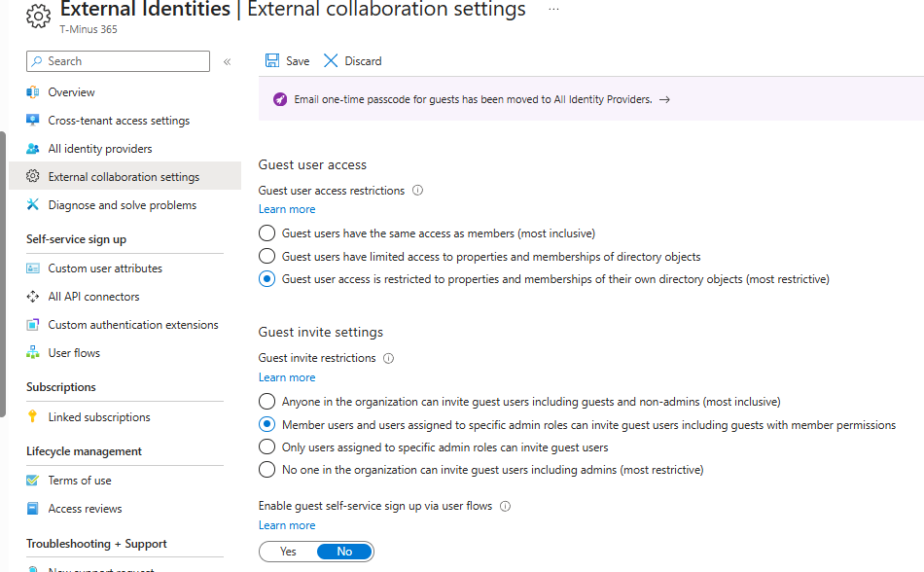
Task: Collapse the sidebar with the double chevron
Action: point(227,61)
